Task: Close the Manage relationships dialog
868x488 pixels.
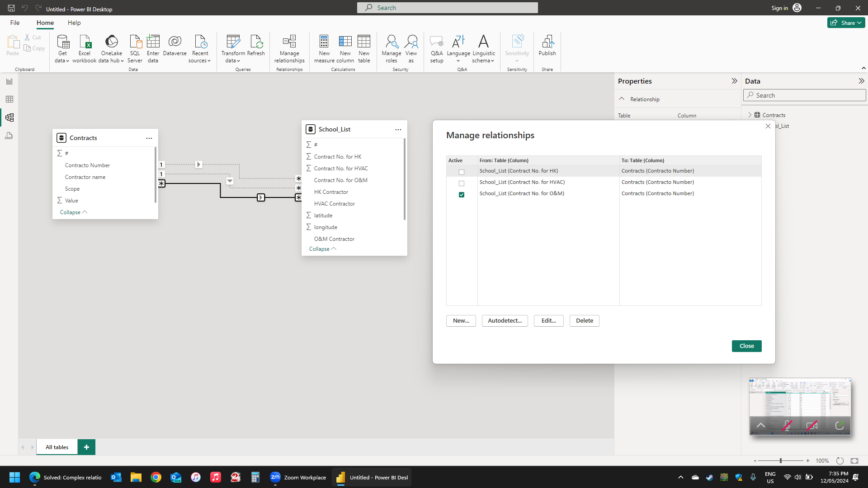Action: point(747,346)
